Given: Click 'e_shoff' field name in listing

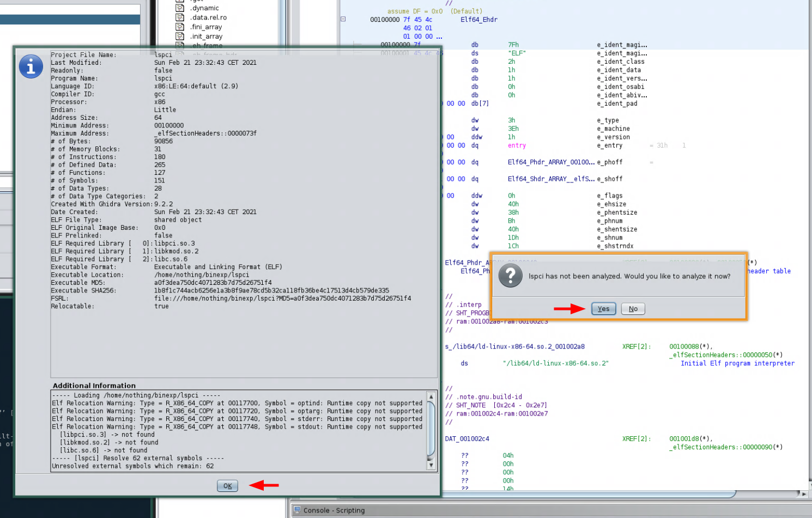Looking at the screenshot, I should click(x=609, y=179).
